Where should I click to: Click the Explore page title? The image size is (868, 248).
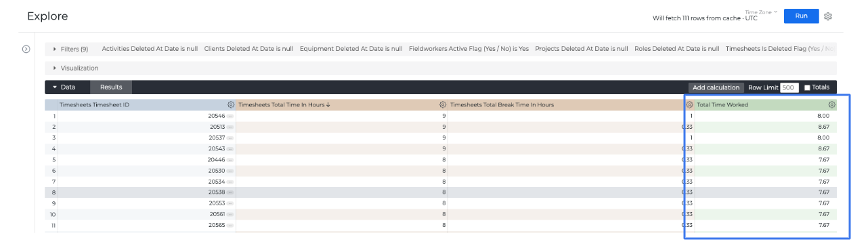(47, 16)
